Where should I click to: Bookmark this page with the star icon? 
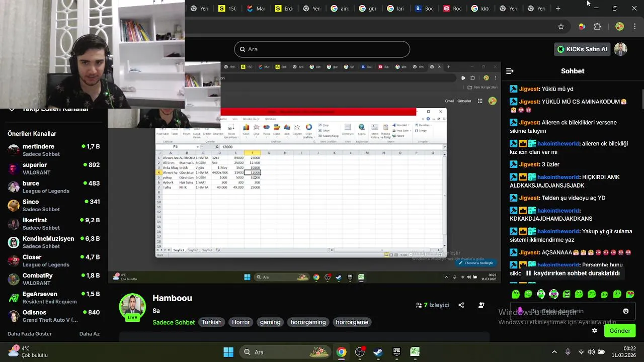point(561,27)
